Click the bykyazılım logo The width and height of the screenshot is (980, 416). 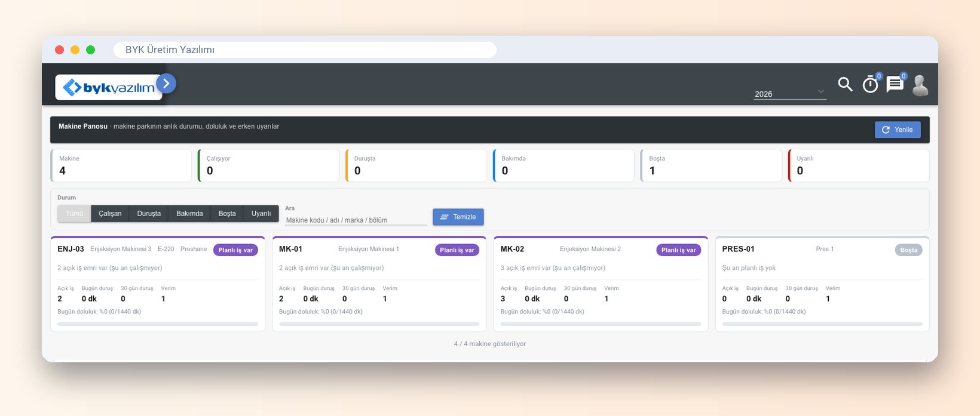(109, 88)
